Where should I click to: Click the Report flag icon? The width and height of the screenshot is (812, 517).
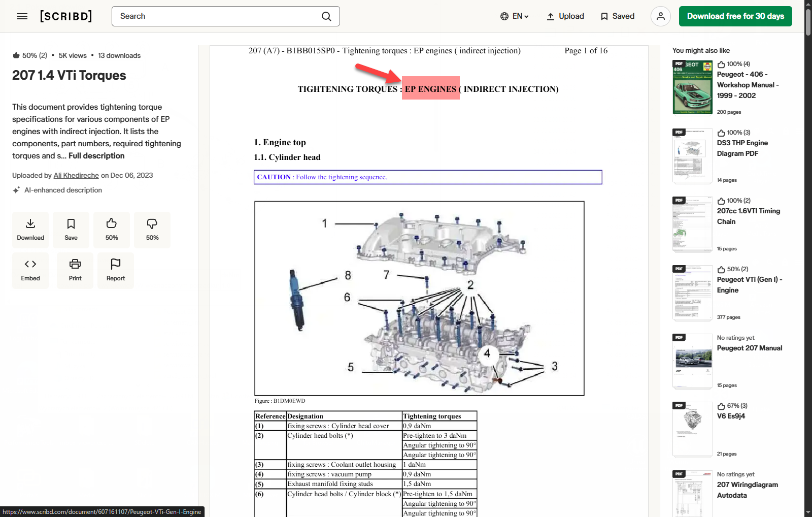click(x=116, y=270)
